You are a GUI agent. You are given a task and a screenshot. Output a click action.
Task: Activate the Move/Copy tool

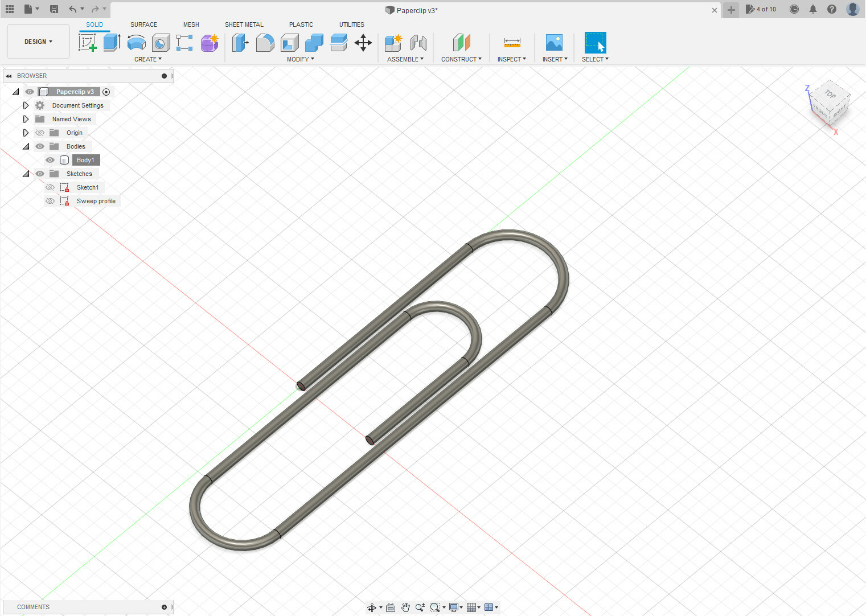tap(363, 43)
